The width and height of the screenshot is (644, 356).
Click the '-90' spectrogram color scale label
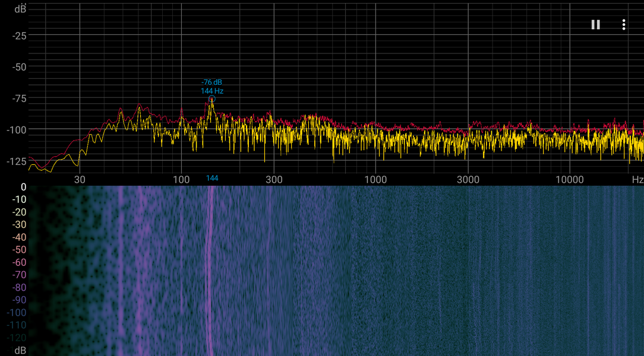click(19, 300)
